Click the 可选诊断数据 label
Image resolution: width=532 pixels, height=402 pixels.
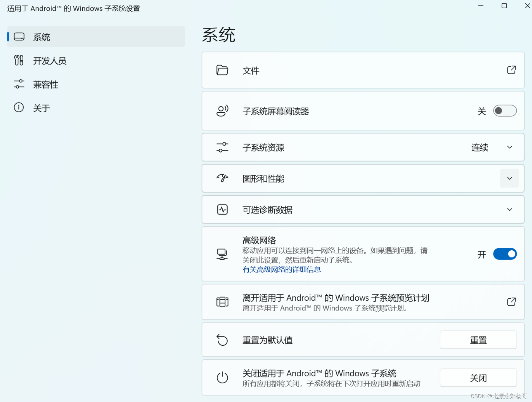tap(267, 210)
